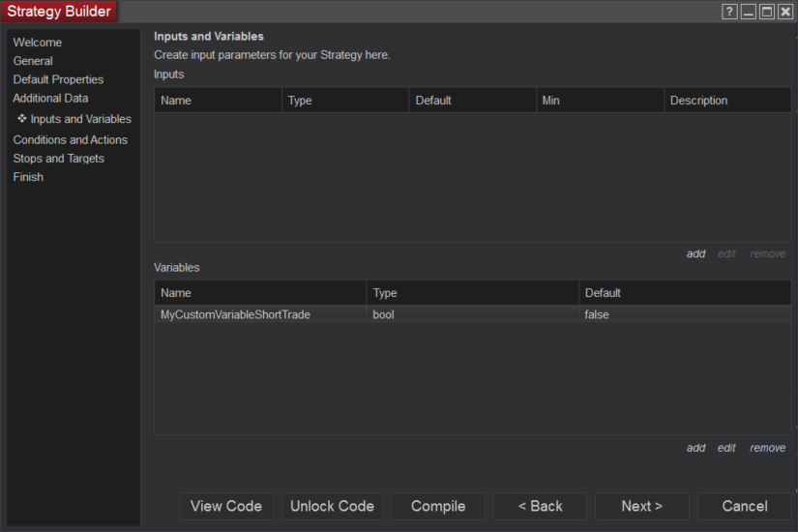Go back to previous wizard page
The height and width of the screenshot is (532, 798).
click(540, 506)
